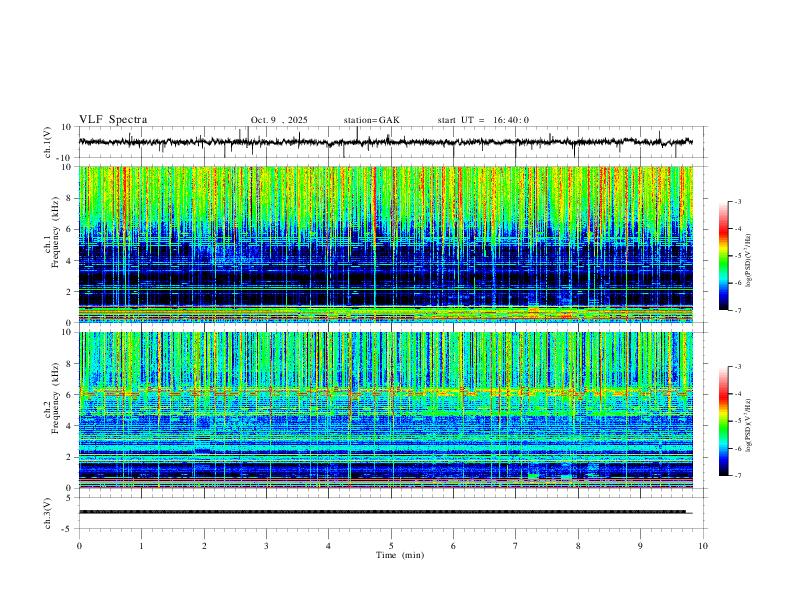Click the 'station=GAK' label
Screen dimensions: 792x612
point(371,120)
